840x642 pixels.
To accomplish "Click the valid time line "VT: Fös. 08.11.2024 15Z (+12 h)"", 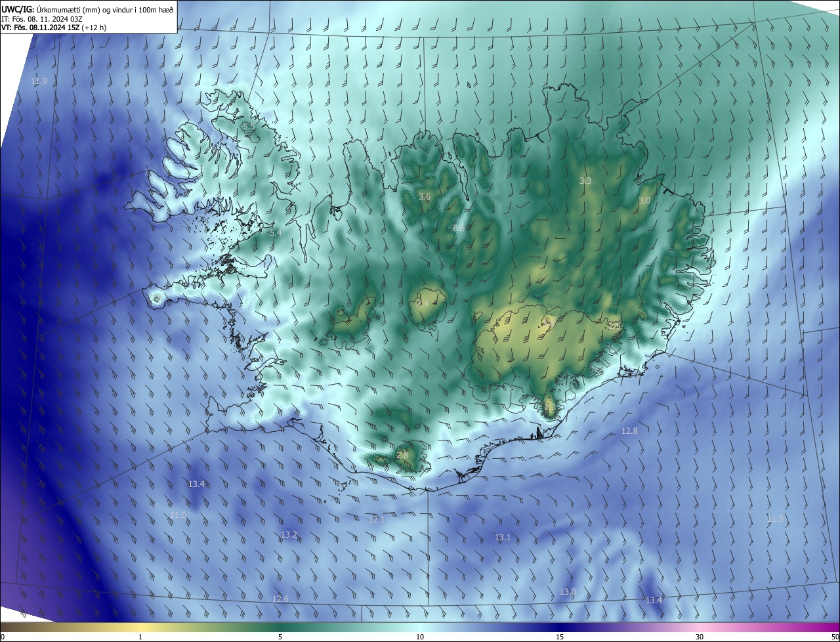I will 54,28.
